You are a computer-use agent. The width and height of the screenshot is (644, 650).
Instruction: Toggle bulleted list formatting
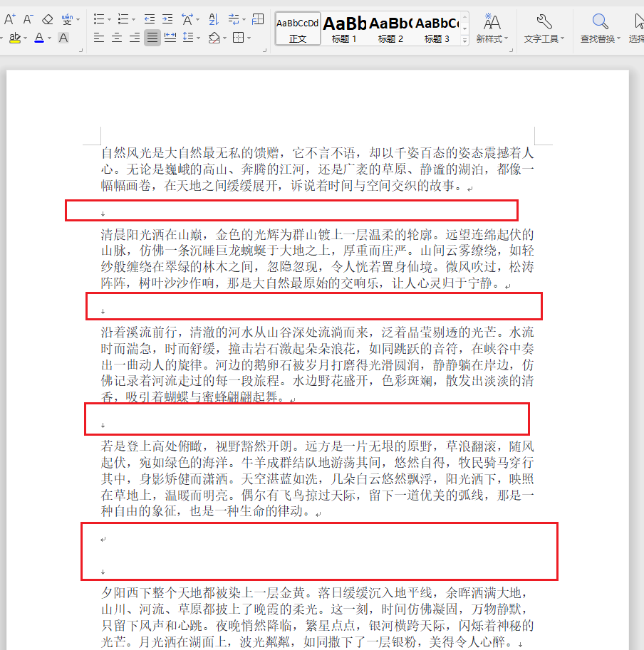[x=99, y=18]
